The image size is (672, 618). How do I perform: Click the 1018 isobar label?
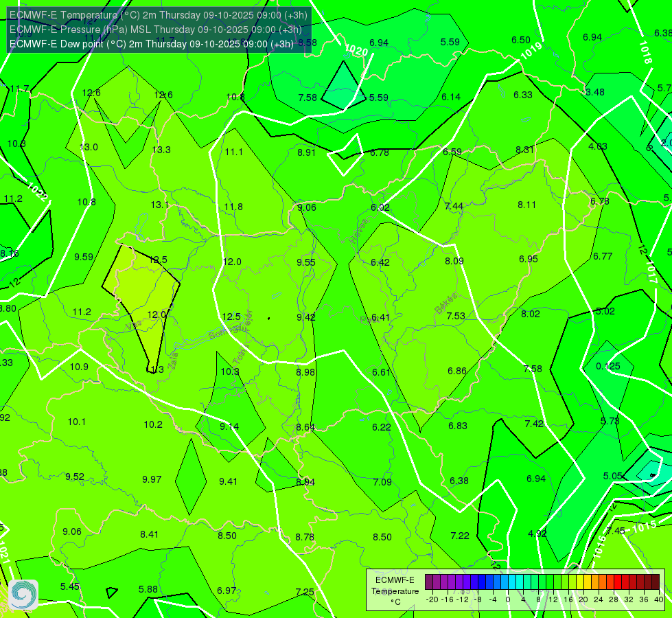[x=645, y=52]
